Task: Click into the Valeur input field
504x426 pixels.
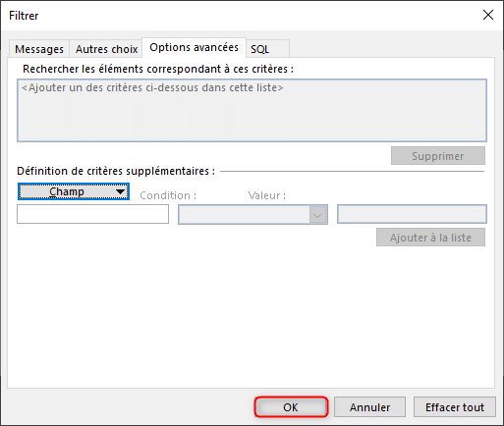Action: tap(412, 214)
